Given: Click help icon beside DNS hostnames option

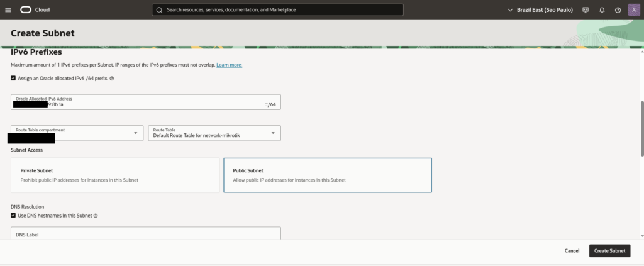Looking at the screenshot, I should pyautogui.click(x=96, y=216).
